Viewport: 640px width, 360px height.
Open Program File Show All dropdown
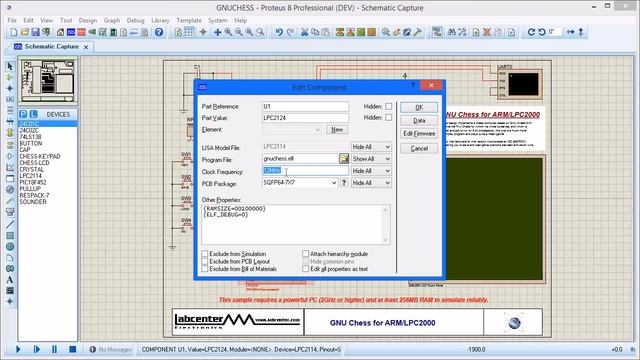point(371,159)
